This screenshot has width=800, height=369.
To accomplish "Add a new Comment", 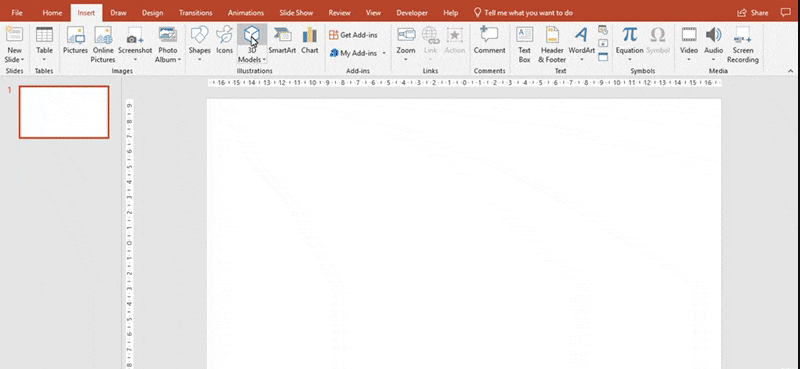I will 489,40.
